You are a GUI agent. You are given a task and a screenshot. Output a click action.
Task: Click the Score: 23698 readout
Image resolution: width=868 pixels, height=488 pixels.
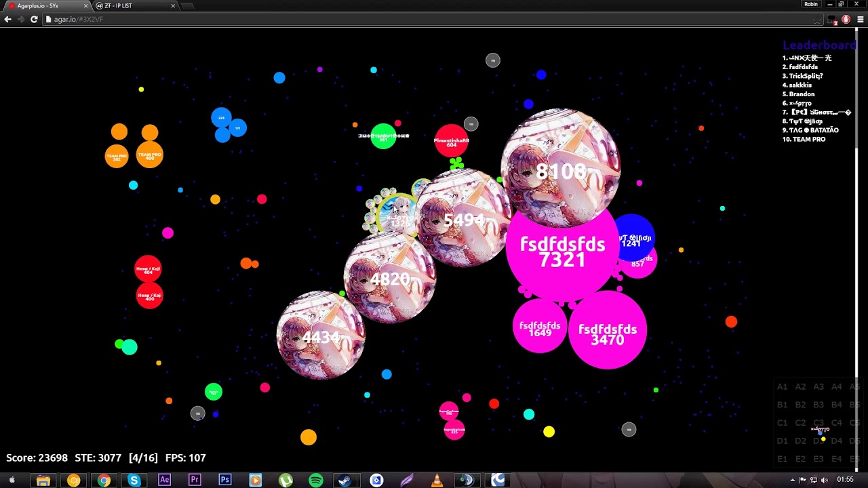coord(37,458)
